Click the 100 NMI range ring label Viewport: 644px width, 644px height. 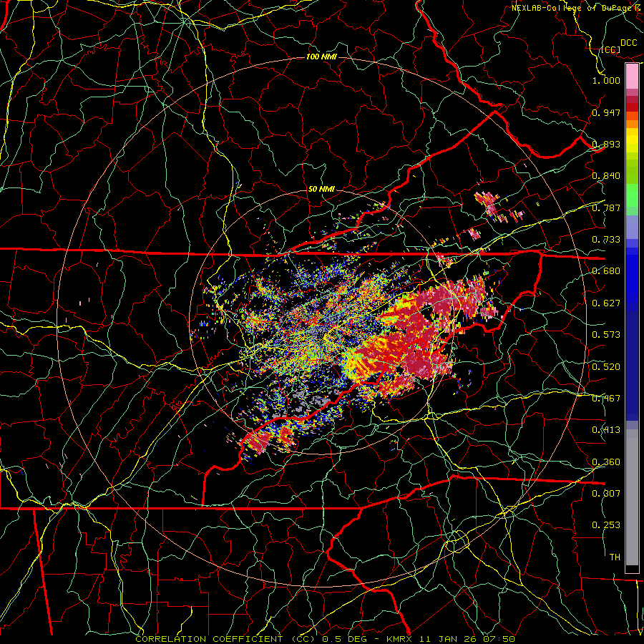pyautogui.click(x=321, y=57)
